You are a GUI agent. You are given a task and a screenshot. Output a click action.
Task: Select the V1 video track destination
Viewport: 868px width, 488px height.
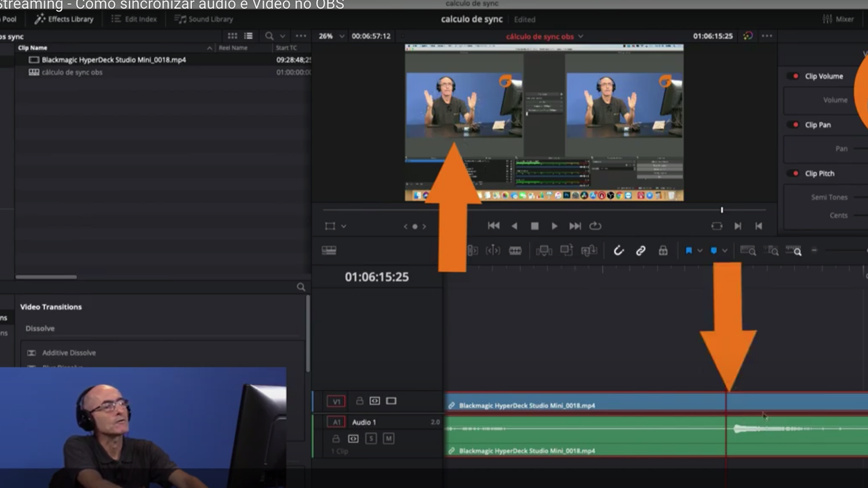pos(336,401)
